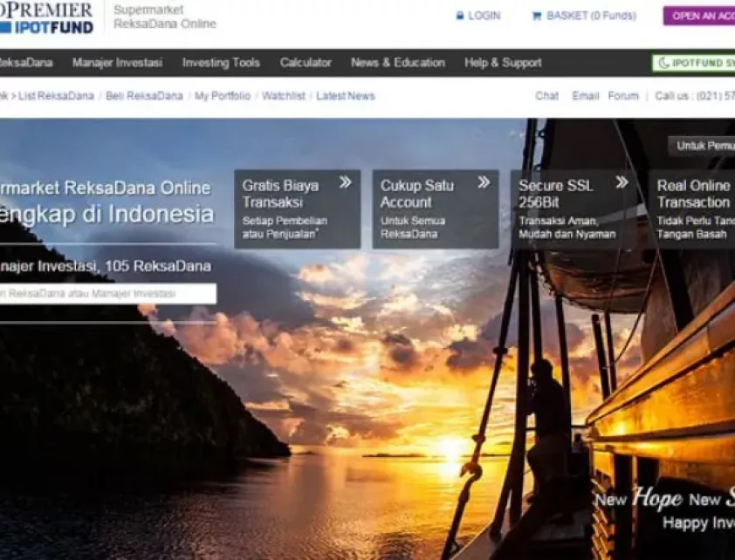Click the lock icon beside LOGIN
The width and height of the screenshot is (735, 560).
pyautogui.click(x=459, y=16)
